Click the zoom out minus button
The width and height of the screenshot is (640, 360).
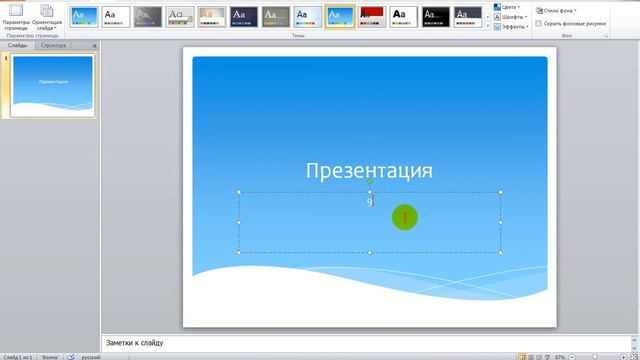572,357
